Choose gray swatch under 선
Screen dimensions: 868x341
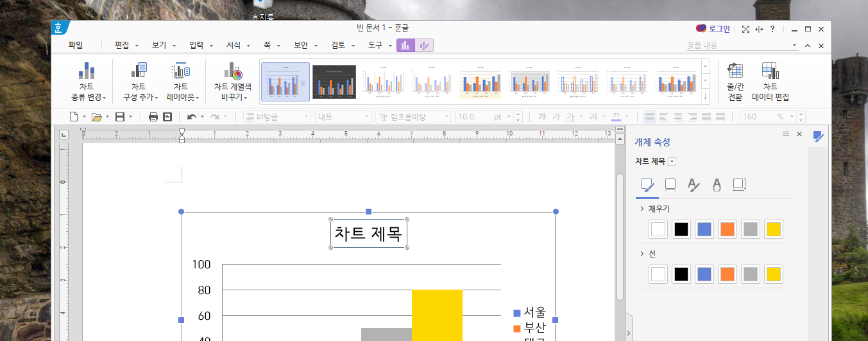pyautogui.click(x=751, y=274)
